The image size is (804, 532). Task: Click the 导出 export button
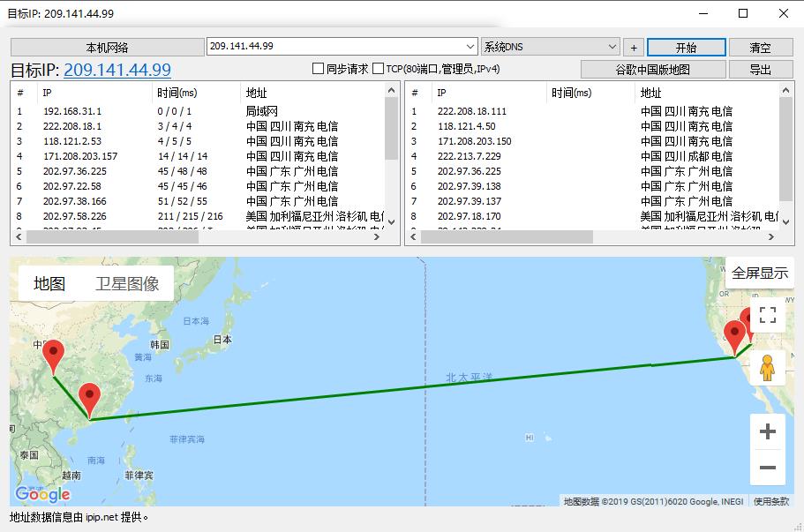coord(760,70)
